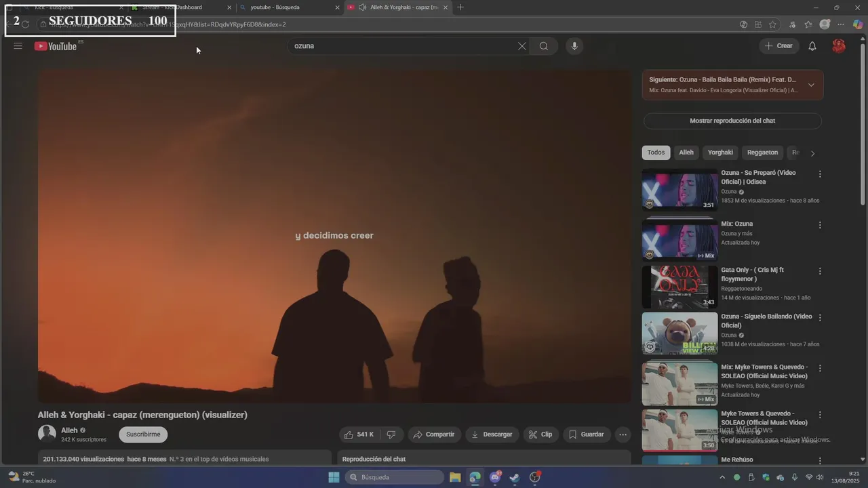Switch to the 'Stream - Kick Dashboard' tab
This screenshot has width=868, height=488.
coord(181,7)
